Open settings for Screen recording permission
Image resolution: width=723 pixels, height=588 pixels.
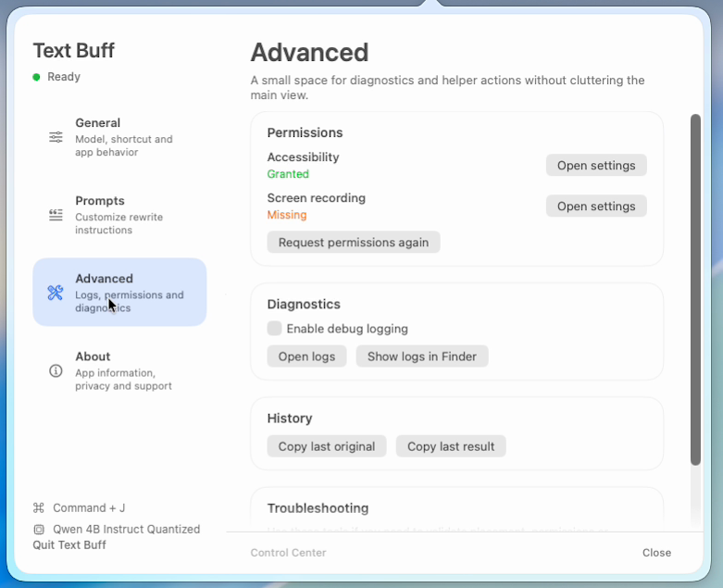pyautogui.click(x=596, y=206)
